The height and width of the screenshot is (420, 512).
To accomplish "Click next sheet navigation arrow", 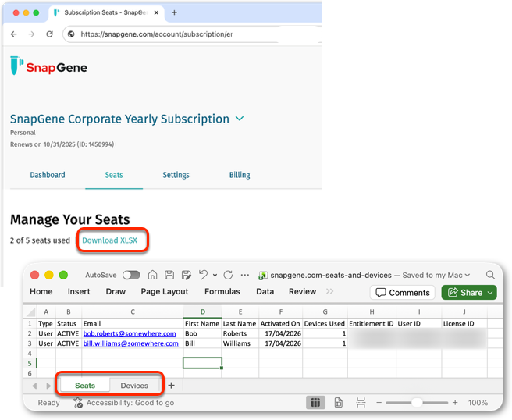I will click(x=48, y=386).
